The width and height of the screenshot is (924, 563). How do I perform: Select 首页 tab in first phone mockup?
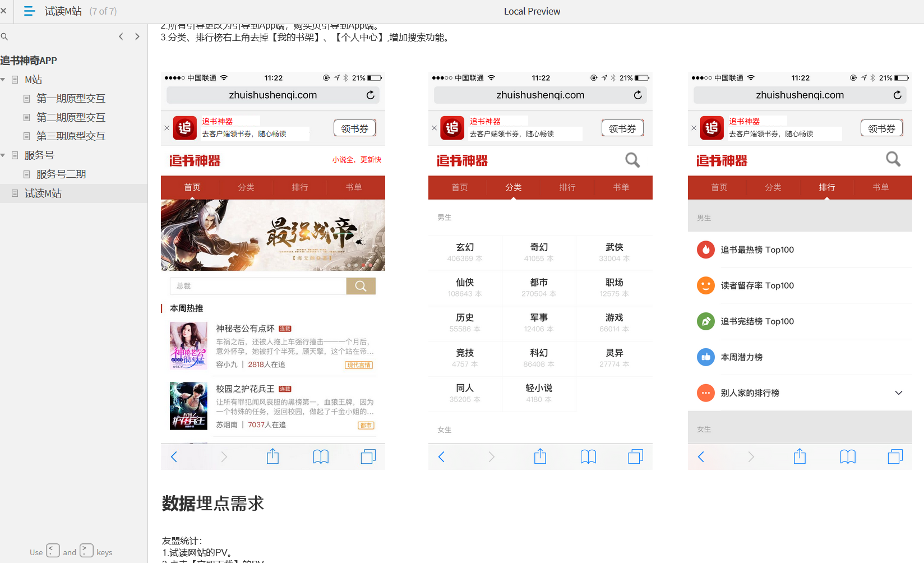(x=192, y=187)
